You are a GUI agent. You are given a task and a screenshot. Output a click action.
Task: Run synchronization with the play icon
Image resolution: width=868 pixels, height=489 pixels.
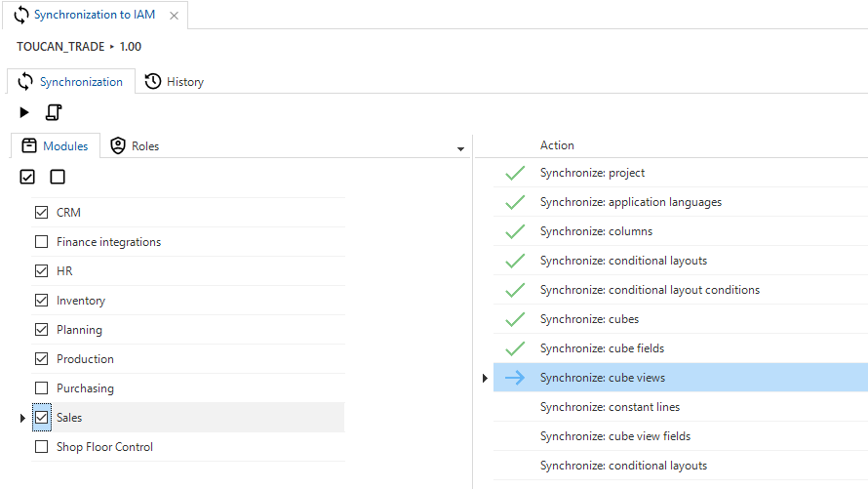24,112
